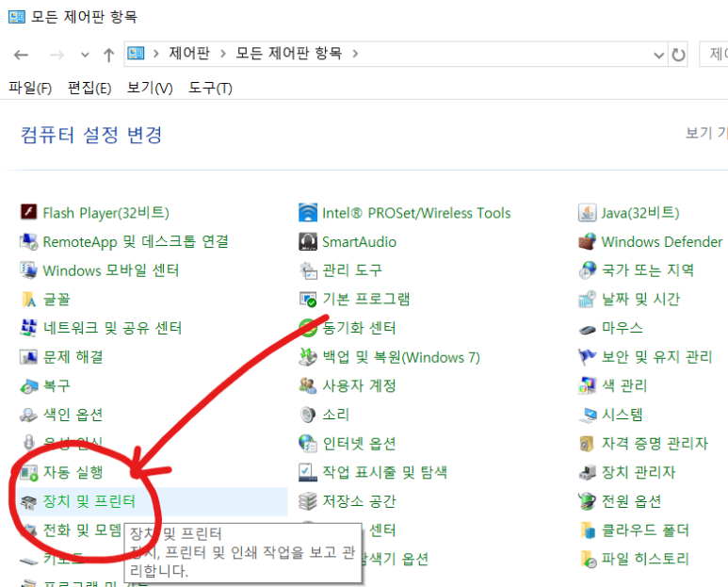Expand the chevron before 제어판 breadcrumb
The height and width of the screenshot is (587, 728).
[156, 54]
